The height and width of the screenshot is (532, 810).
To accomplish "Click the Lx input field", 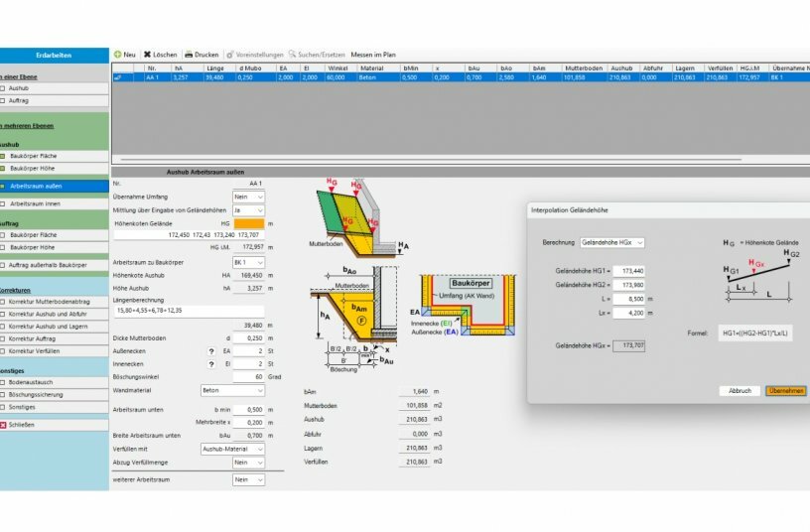I will [x=628, y=313].
